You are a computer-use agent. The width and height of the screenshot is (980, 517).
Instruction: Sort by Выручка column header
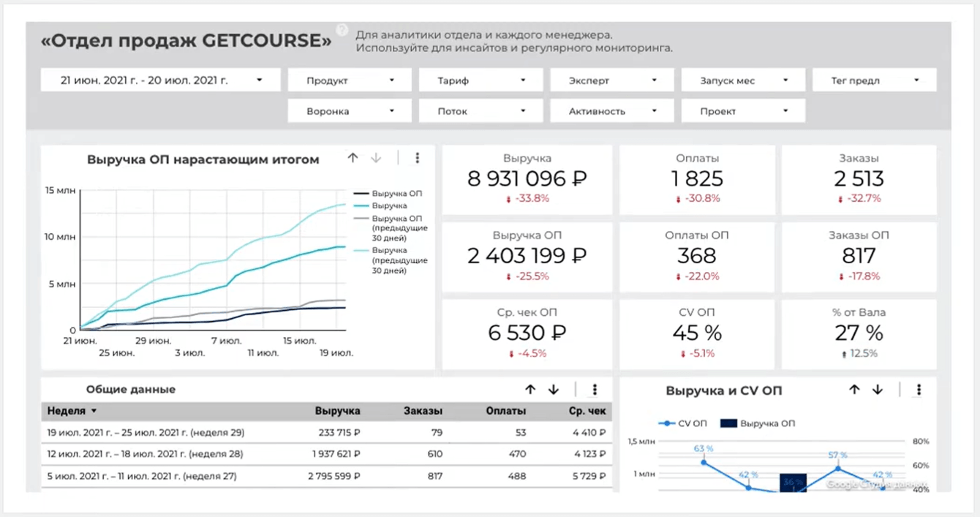point(337,412)
